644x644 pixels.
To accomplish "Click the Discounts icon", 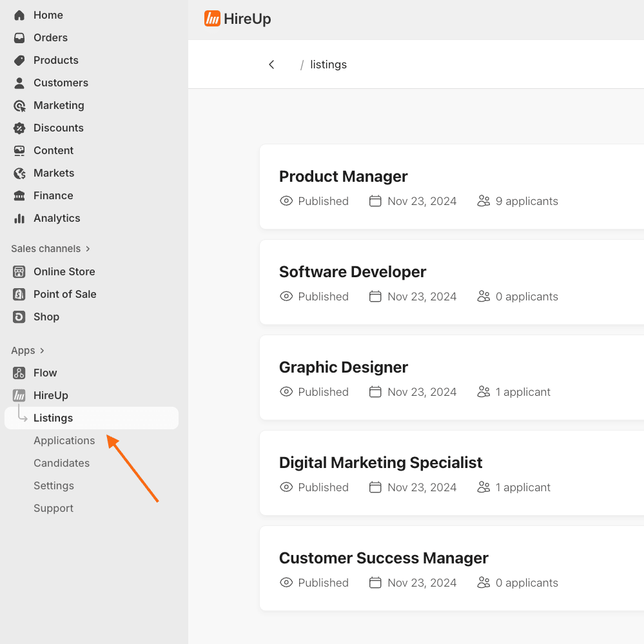I will click(x=19, y=128).
